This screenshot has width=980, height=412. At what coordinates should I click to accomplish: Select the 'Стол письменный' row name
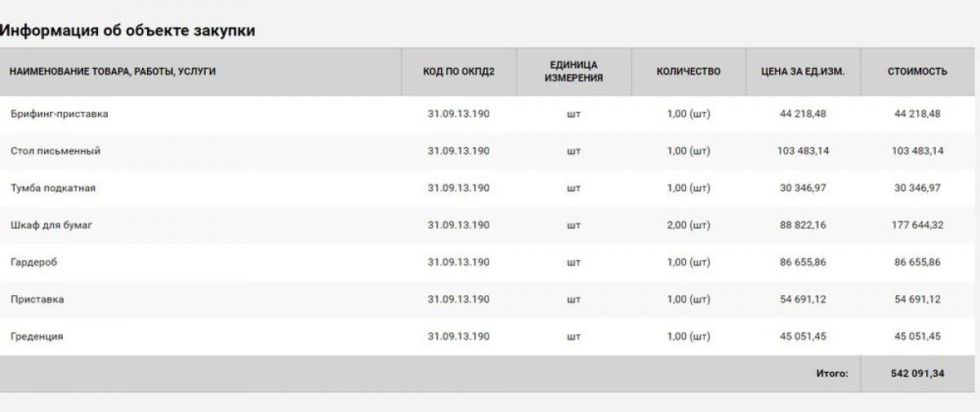[x=56, y=151]
